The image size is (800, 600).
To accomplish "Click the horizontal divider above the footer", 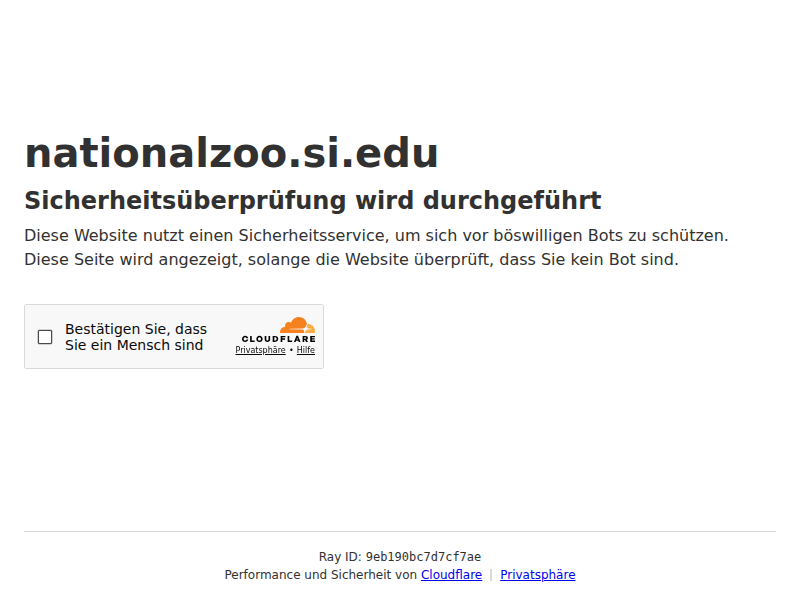I will pos(400,531).
